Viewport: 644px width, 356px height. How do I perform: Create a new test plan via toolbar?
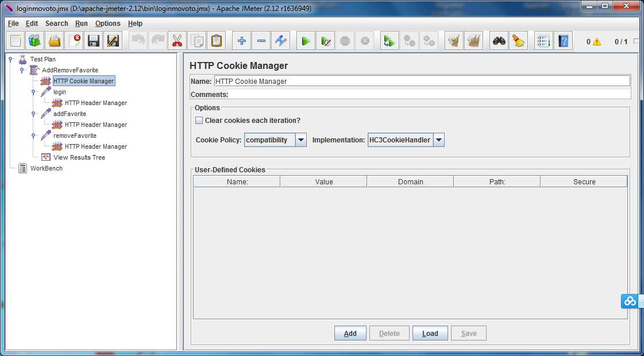click(16, 41)
